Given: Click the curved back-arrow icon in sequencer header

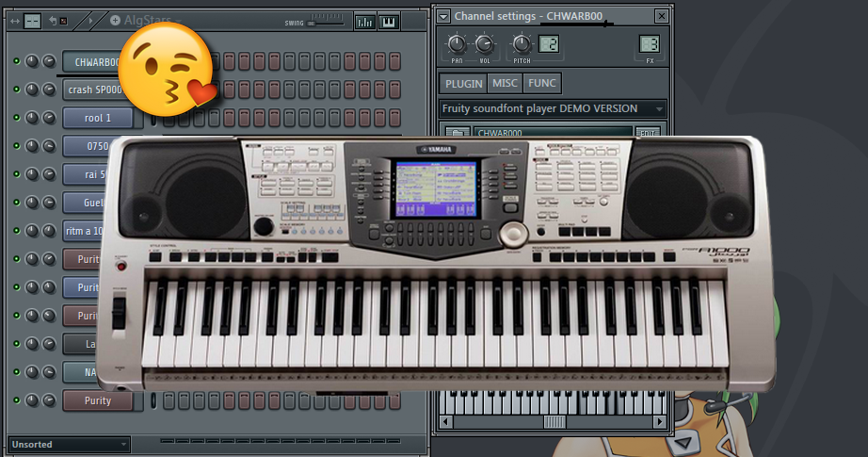Looking at the screenshot, I should pyautogui.click(x=53, y=21).
